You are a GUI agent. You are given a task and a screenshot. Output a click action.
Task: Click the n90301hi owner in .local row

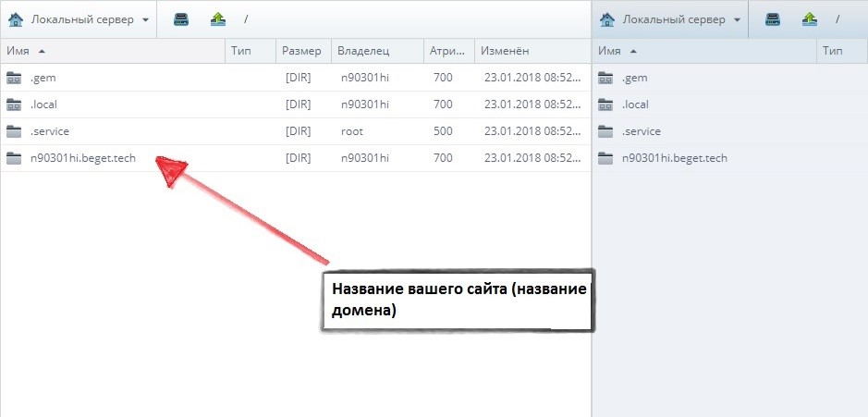point(365,104)
